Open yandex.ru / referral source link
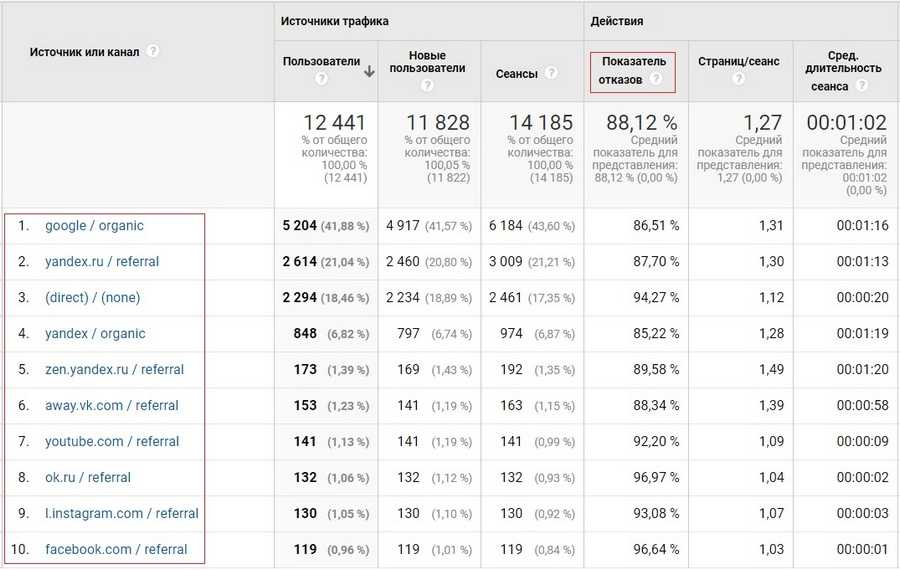900x570 pixels. pyautogui.click(x=102, y=262)
